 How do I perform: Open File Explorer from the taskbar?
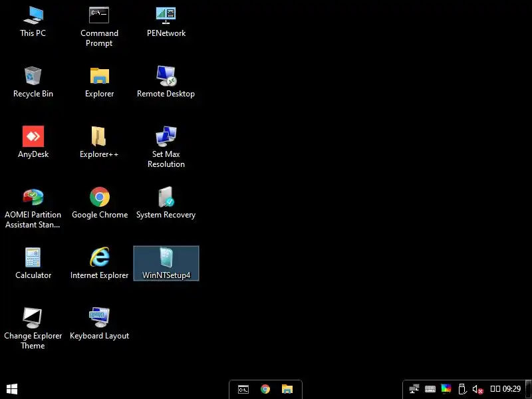[287, 389]
